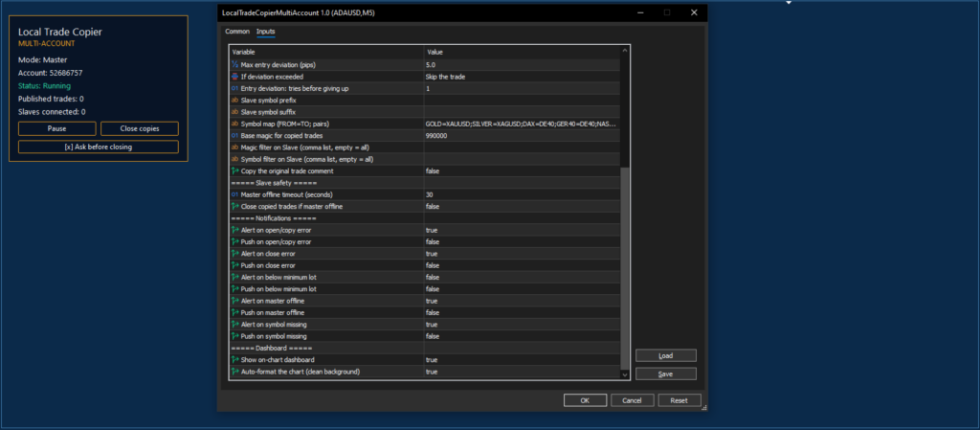The image size is (980, 430).
Task: Select Push on open/copy error false value
Action: tap(433, 242)
